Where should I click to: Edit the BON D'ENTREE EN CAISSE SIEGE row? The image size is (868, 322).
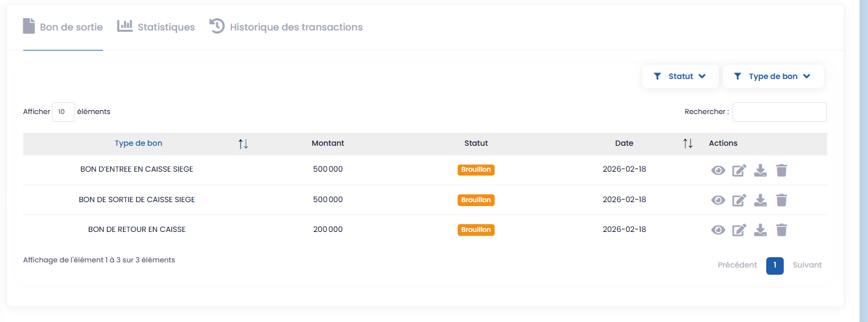click(x=739, y=170)
